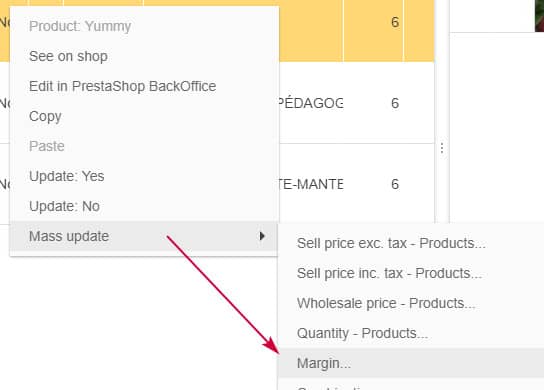This screenshot has height=390, width=544.
Task: Select the TE-MANTE row cell
Action: pos(311,184)
